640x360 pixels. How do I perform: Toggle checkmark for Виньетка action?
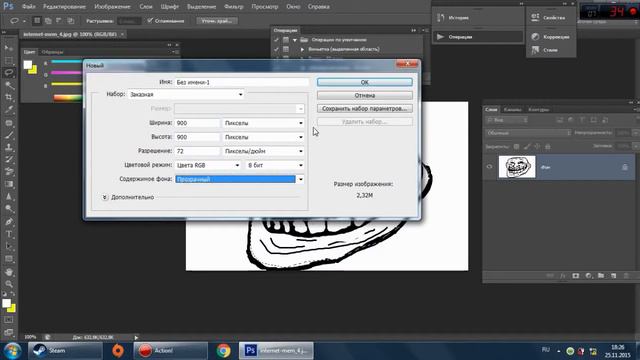[x=276, y=49]
